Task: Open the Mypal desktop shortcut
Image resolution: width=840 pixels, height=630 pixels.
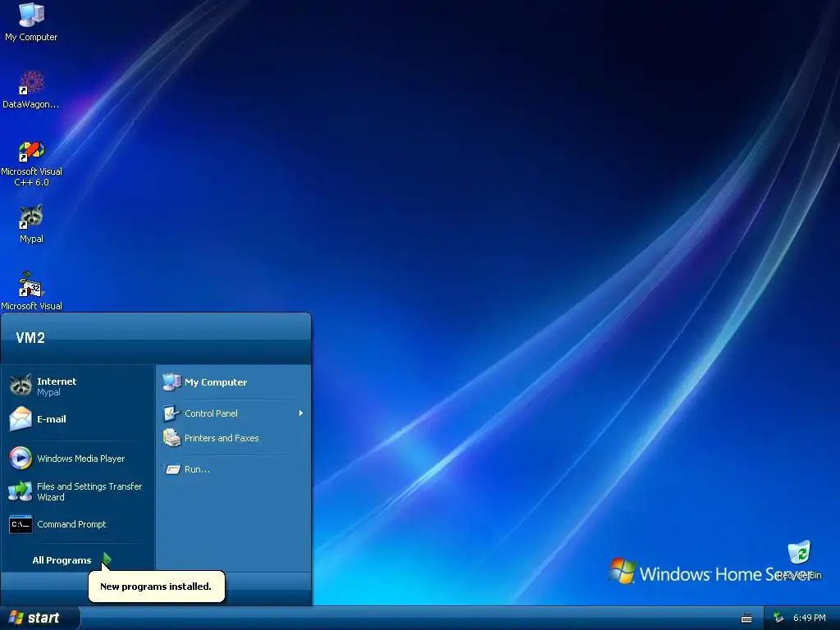Action: [31, 225]
